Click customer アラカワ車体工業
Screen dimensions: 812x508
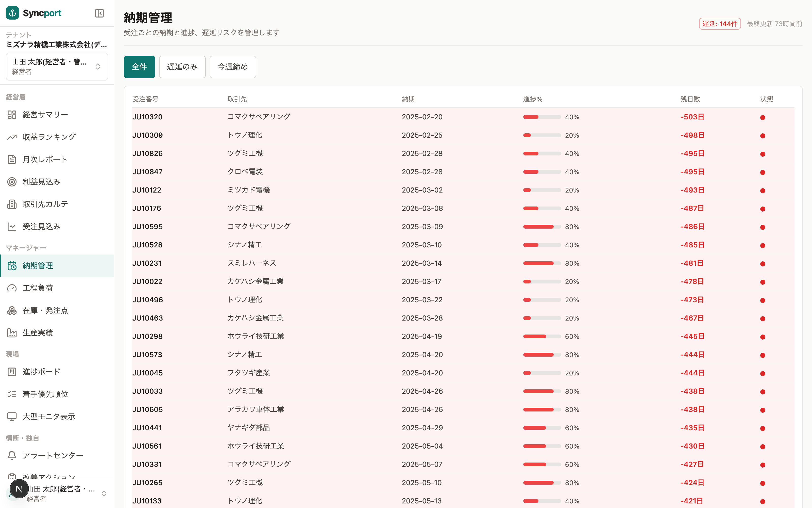point(255,409)
